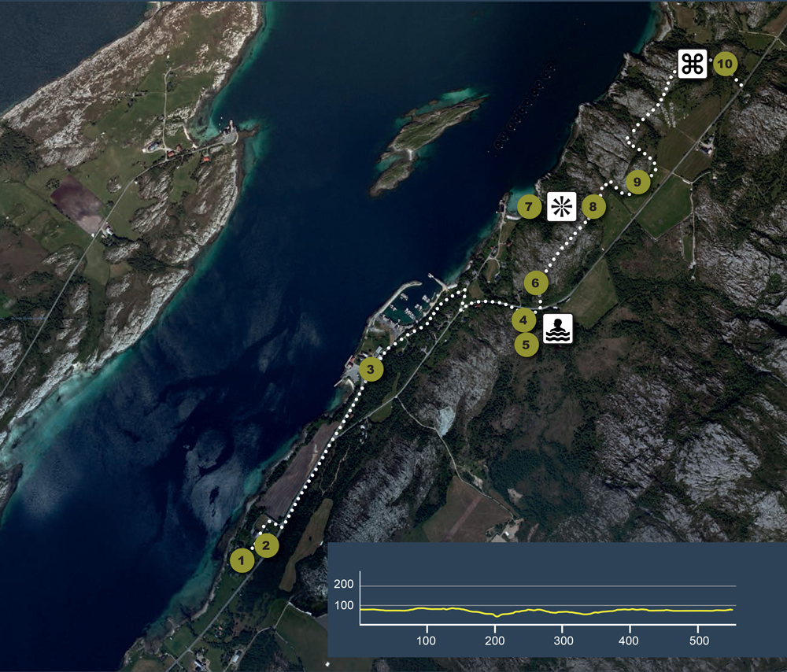Click the viewpoint star icon near marker 7
Image resolution: width=787 pixels, height=672 pixels.
coord(562,207)
